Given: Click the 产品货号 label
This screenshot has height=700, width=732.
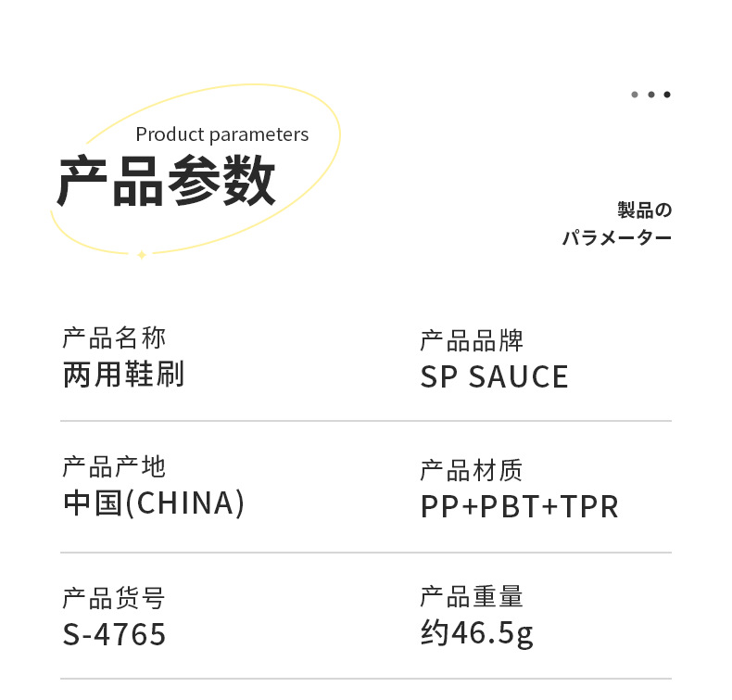Looking at the screenshot, I should 114,598.
